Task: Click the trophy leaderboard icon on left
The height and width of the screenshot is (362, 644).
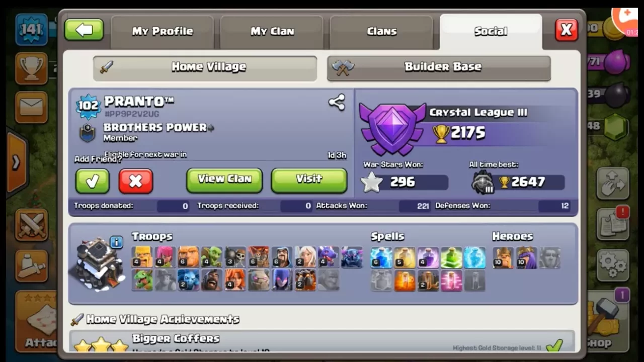Action: pyautogui.click(x=31, y=68)
